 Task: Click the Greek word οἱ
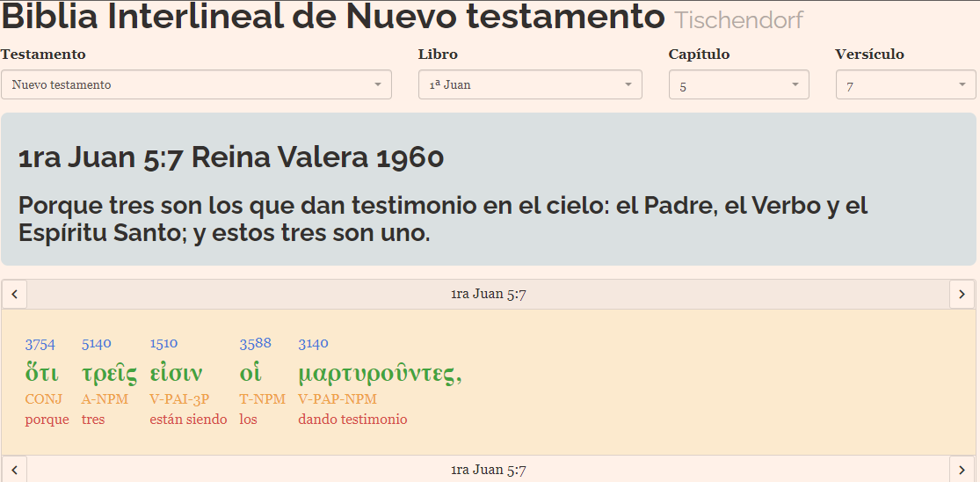[250, 373]
